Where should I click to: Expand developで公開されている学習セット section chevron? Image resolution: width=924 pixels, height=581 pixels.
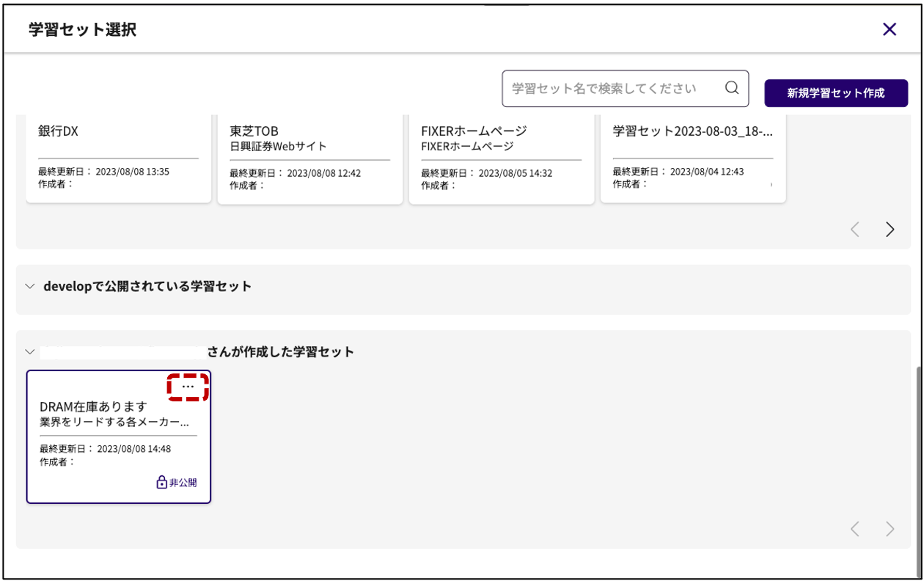pyautogui.click(x=30, y=286)
